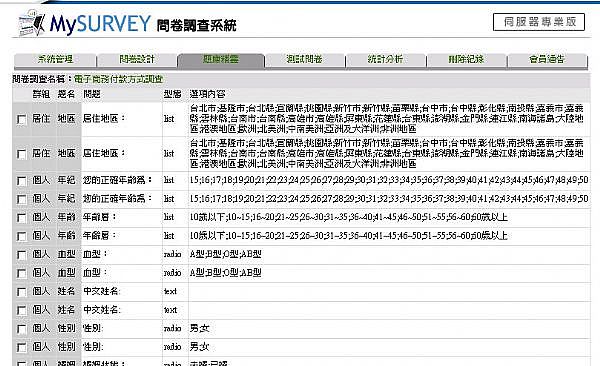Open the 刪除紀錄 tab
The height and width of the screenshot is (366, 600).
click(x=466, y=60)
